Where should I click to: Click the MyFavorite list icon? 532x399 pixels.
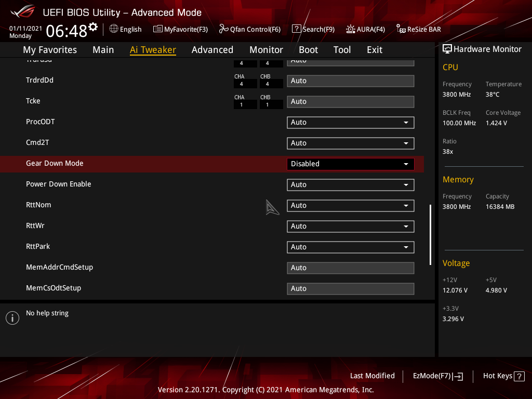coord(158,29)
